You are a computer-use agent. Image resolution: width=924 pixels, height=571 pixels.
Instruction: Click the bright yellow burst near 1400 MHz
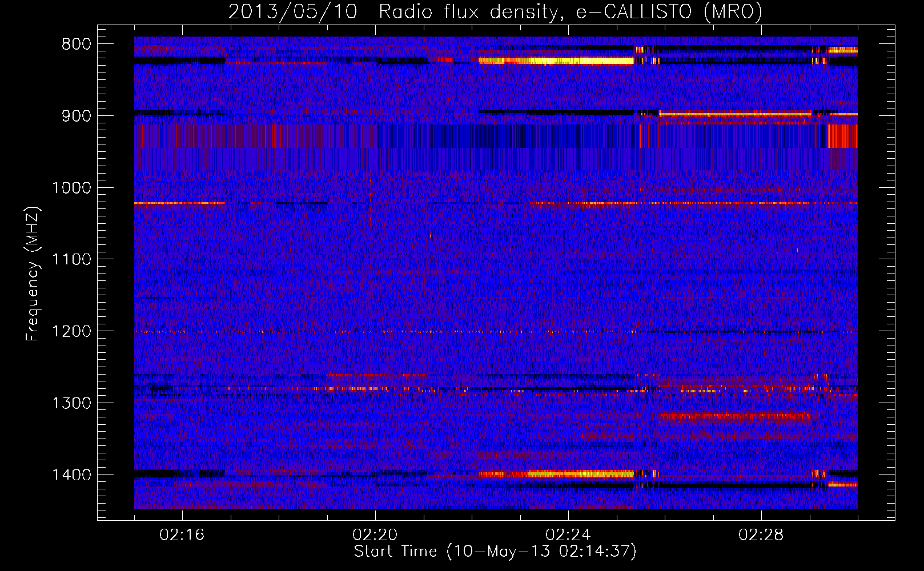click(x=556, y=474)
